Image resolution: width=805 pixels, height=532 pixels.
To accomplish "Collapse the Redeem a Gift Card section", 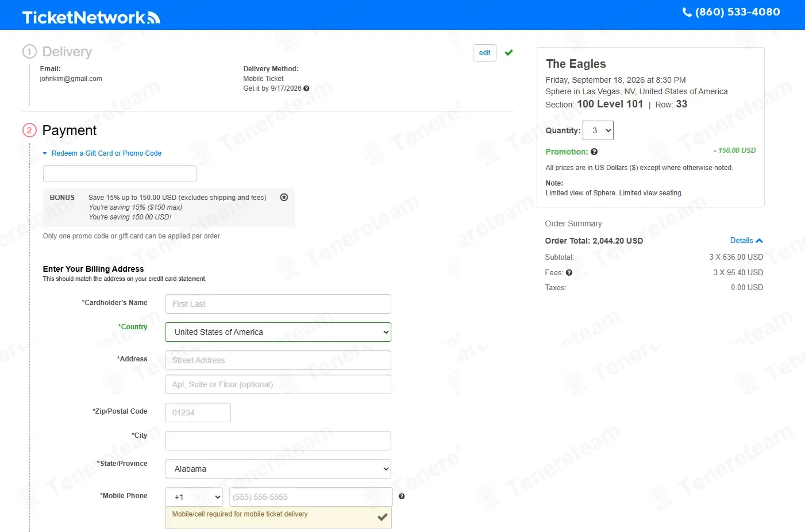I will tap(102, 153).
